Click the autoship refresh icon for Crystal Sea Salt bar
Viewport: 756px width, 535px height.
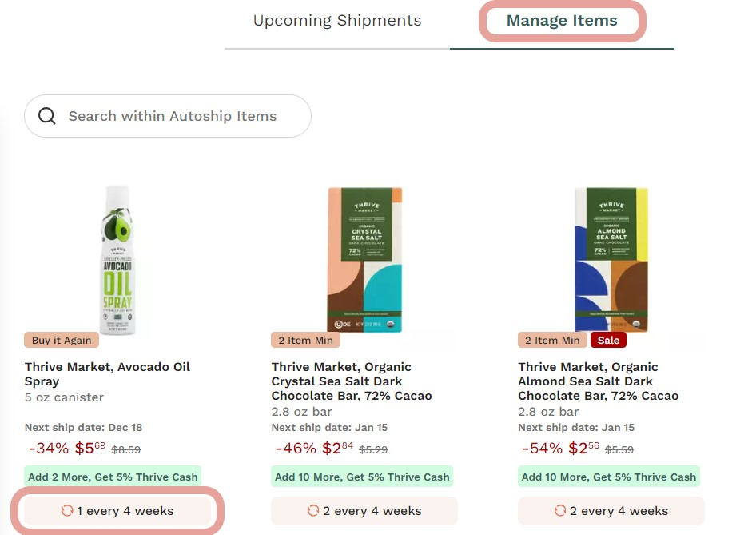point(313,511)
